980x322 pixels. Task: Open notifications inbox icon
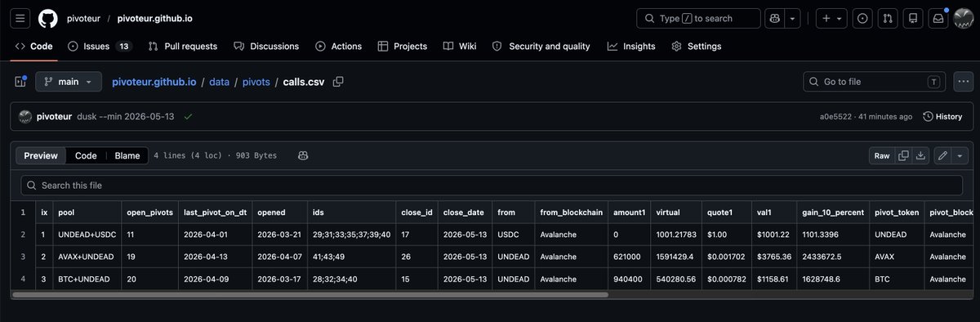coord(939,18)
